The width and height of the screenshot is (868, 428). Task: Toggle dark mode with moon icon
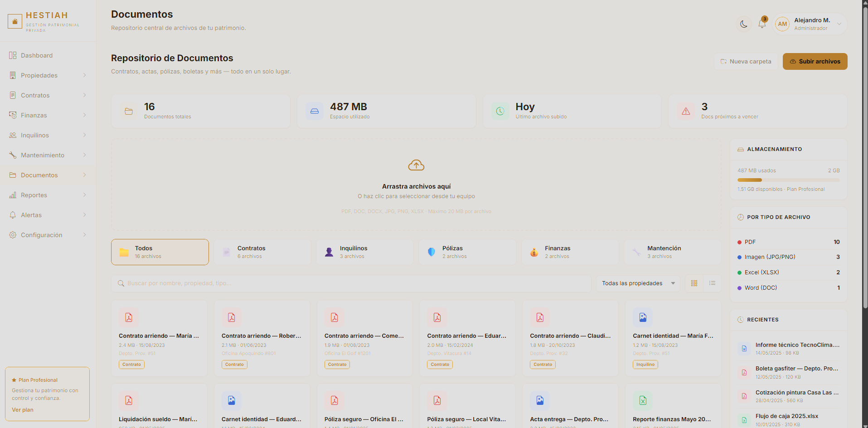[x=744, y=24]
